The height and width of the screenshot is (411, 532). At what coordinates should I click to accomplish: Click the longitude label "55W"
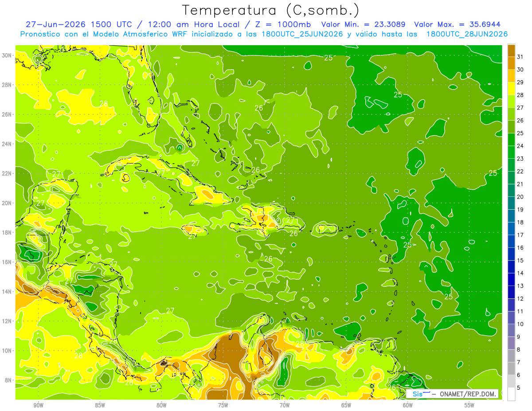click(x=469, y=405)
